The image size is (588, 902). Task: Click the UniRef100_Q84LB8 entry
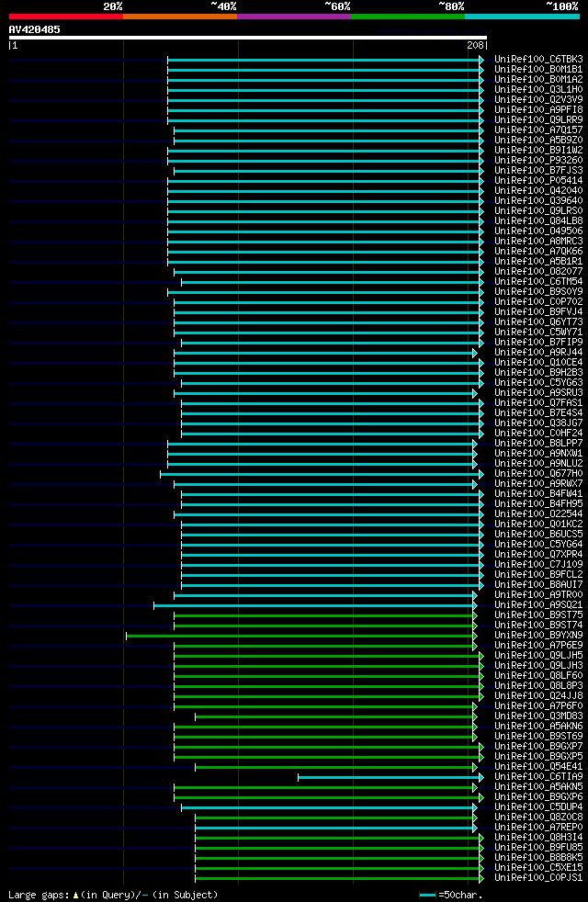(x=538, y=220)
